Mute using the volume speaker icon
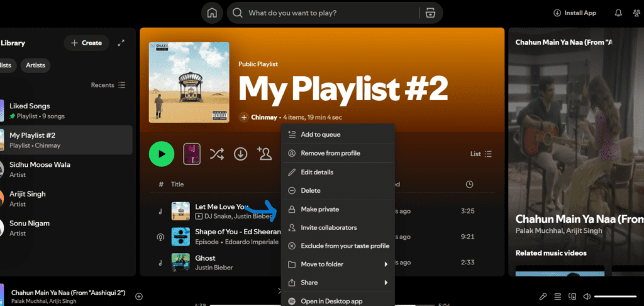 (587, 296)
